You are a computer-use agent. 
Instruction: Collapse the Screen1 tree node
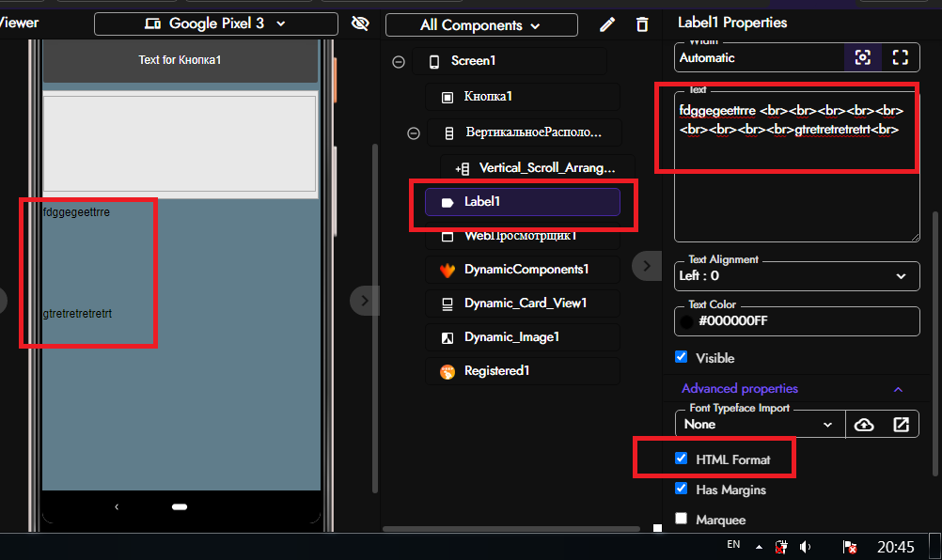pos(399,62)
